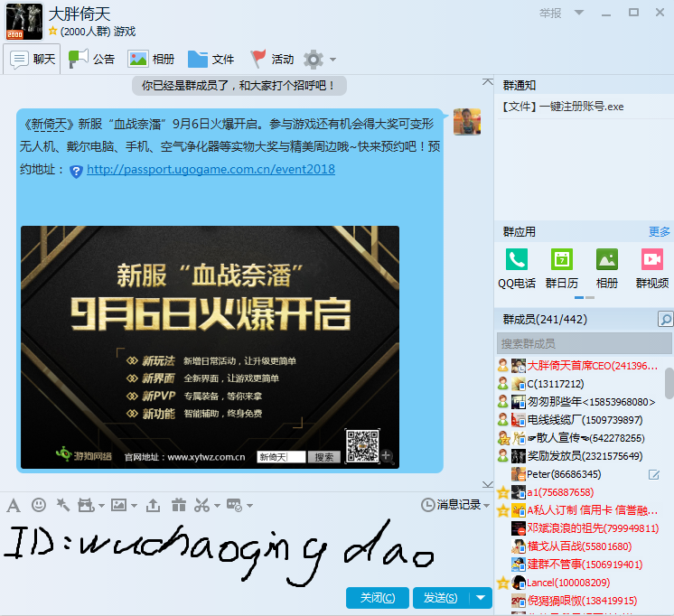
Task: Expand the 消息记录 dropdown arrow
Action: (x=487, y=506)
